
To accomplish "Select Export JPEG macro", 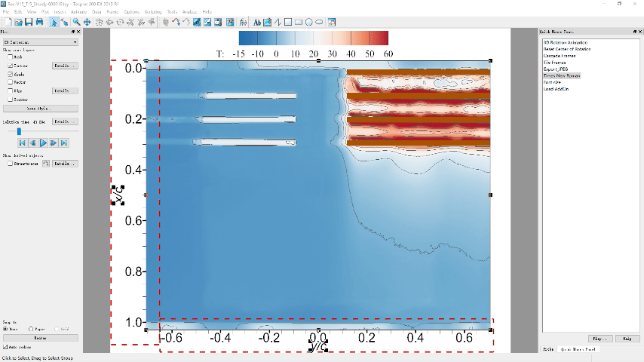I will coord(556,69).
